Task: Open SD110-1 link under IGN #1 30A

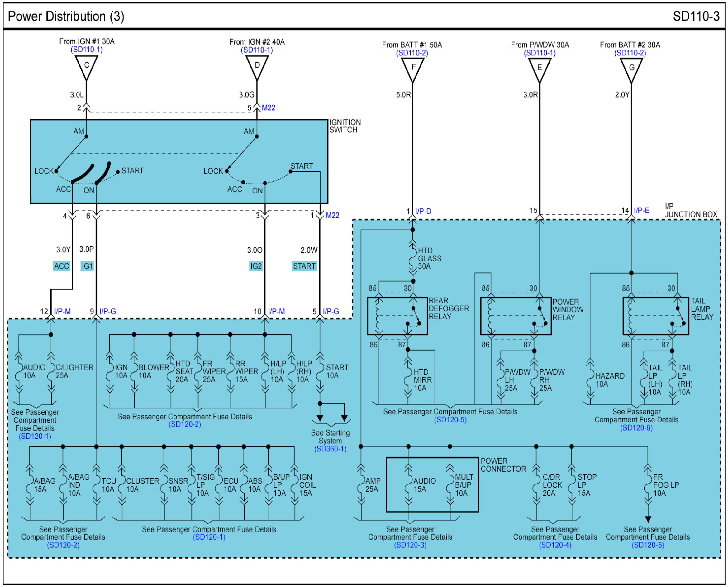Action: pos(87,49)
